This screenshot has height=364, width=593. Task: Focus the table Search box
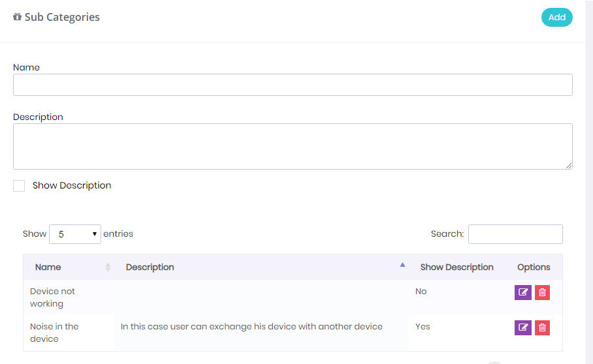point(515,234)
